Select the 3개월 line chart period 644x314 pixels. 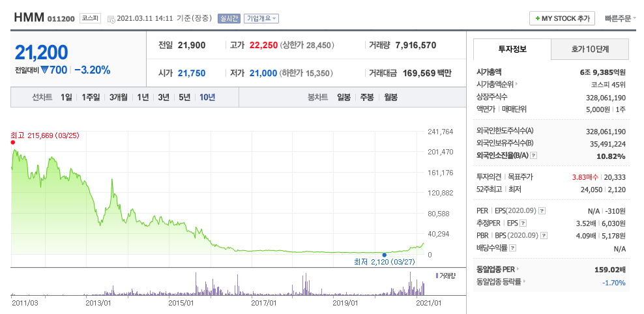(118, 97)
